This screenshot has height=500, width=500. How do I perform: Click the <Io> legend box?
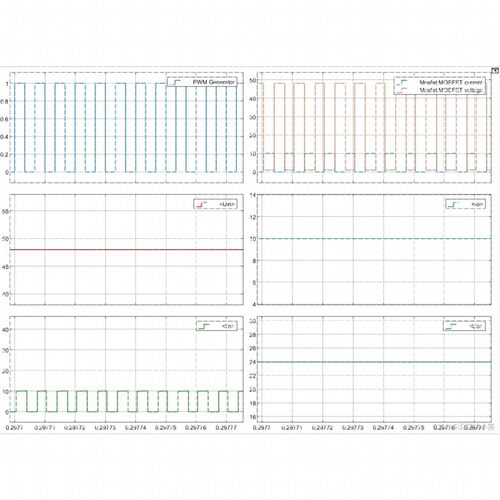466,204
